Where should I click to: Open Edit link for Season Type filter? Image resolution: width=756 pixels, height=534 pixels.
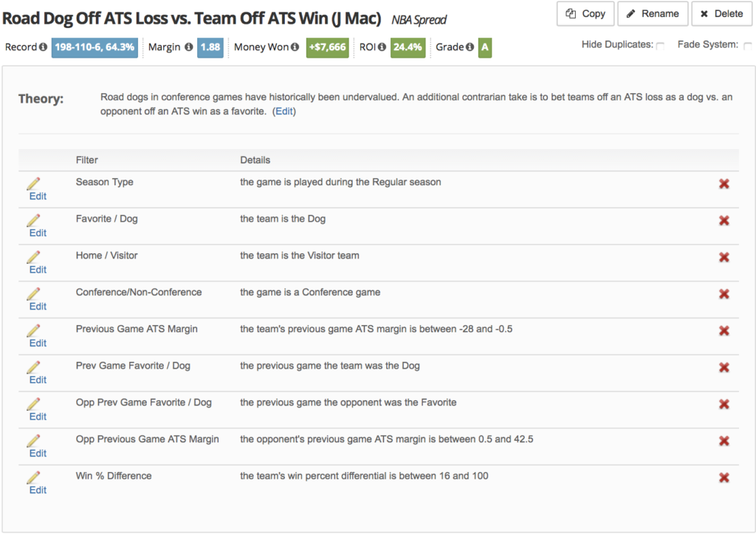click(x=38, y=196)
